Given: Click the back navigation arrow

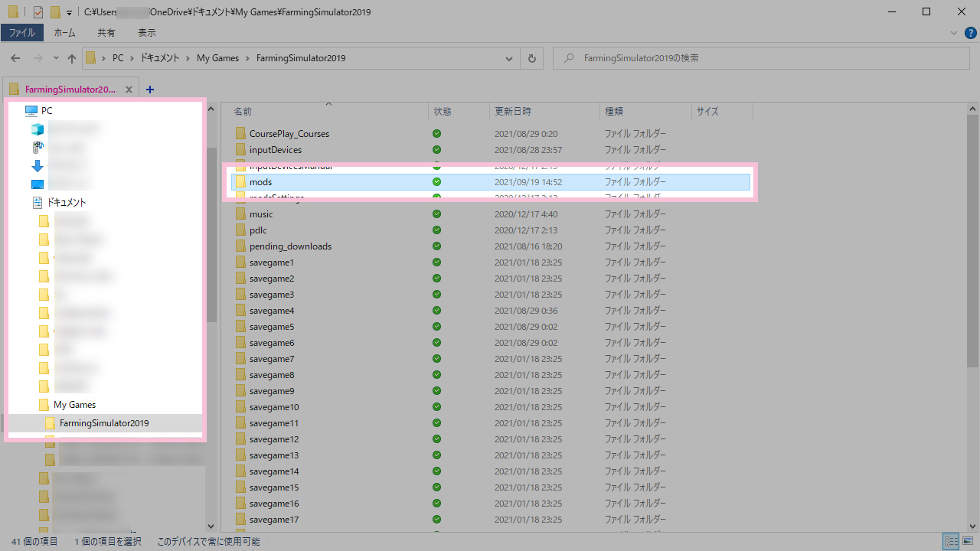Looking at the screenshot, I should coord(15,58).
